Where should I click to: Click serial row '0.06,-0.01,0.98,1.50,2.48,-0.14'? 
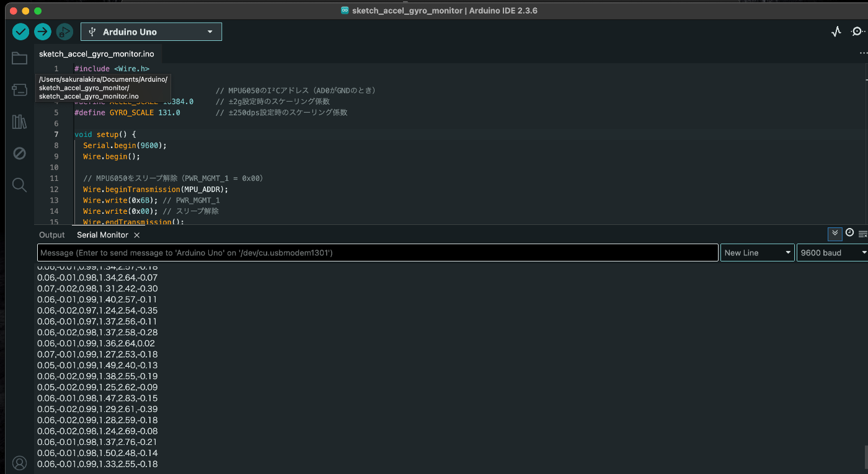pyautogui.click(x=97, y=453)
